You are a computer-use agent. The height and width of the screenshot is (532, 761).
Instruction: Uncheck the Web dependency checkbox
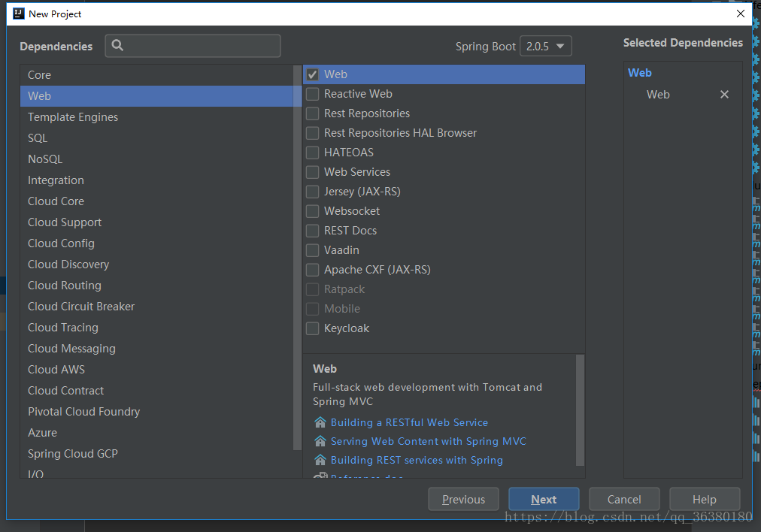tap(313, 74)
